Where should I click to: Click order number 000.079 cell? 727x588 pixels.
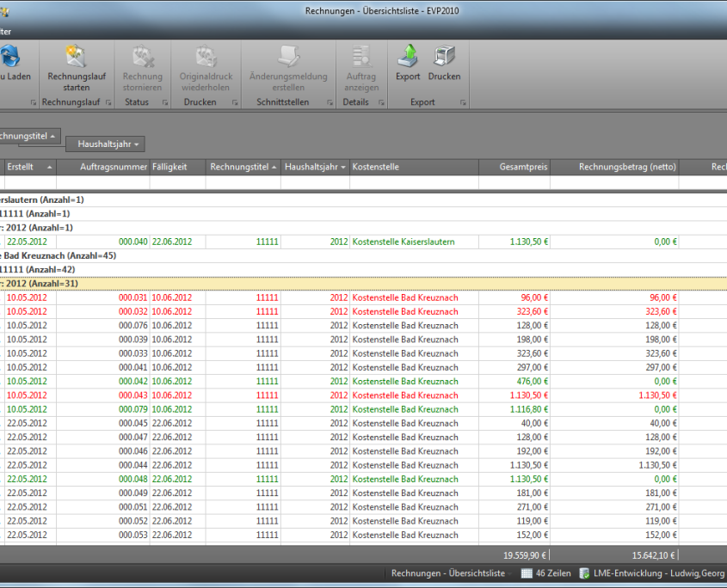(103, 409)
